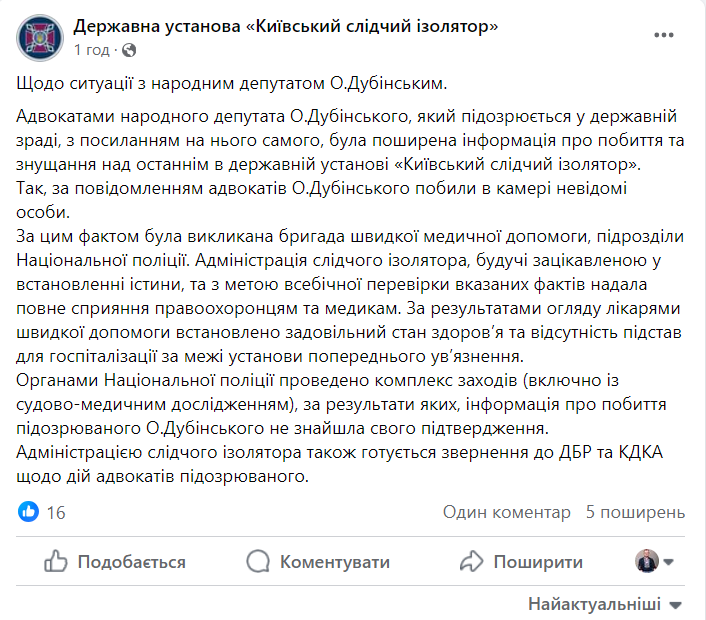Image resolution: width=706 pixels, height=620 pixels.
Task: Click the speech bubble comment icon
Action: pyautogui.click(x=260, y=562)
